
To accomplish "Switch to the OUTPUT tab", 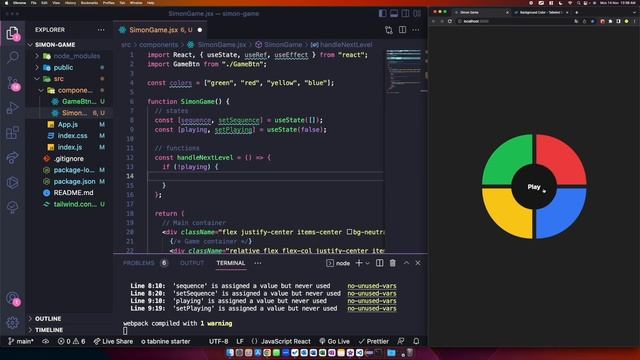I will [192, 263].
